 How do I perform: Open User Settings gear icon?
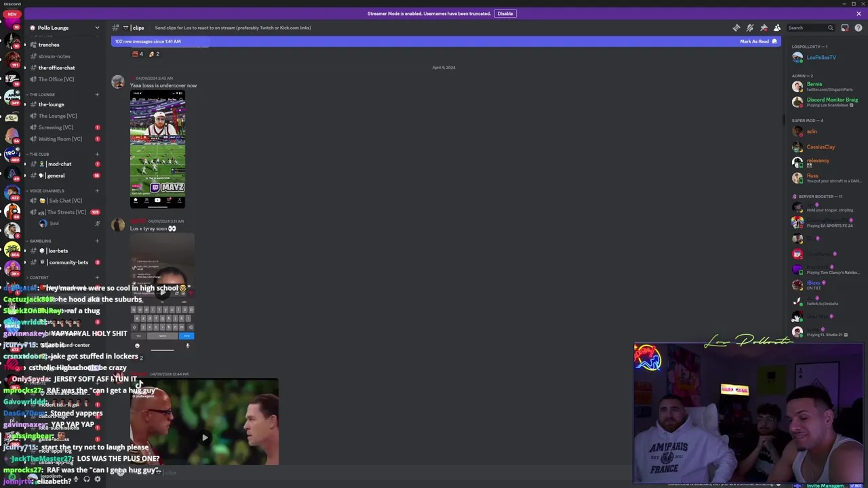[98, 479]
